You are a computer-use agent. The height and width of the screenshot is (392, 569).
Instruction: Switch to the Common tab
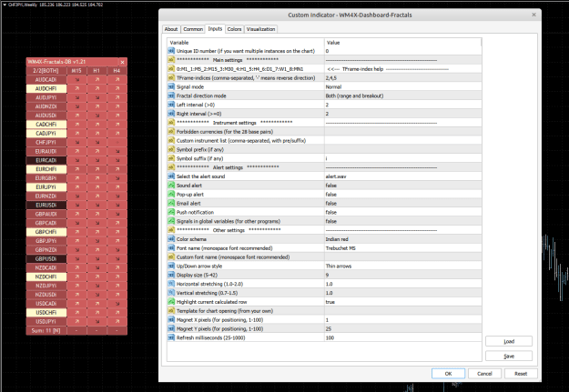coord(193,29)
